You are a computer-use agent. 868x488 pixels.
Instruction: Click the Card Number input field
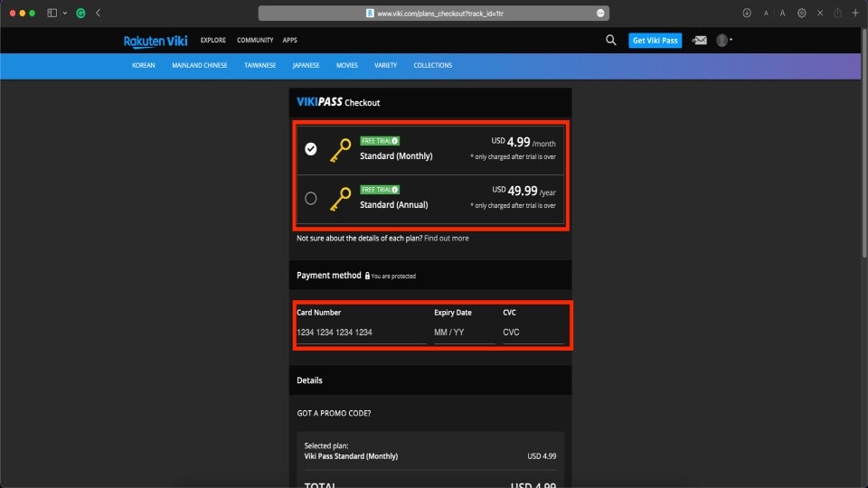(x=362, y=333)
